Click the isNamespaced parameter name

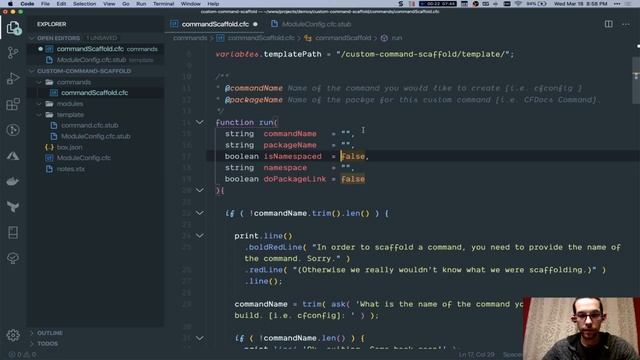click(293, 156)
